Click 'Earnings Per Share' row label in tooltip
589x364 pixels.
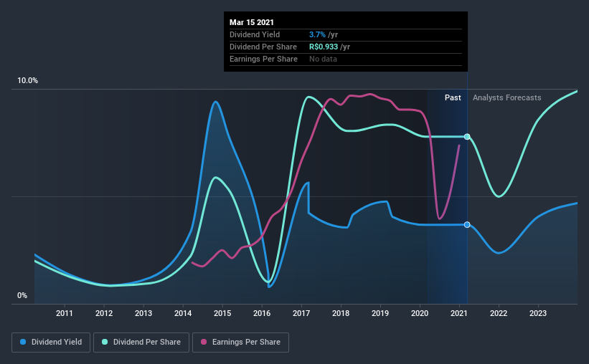pos(263,59)
